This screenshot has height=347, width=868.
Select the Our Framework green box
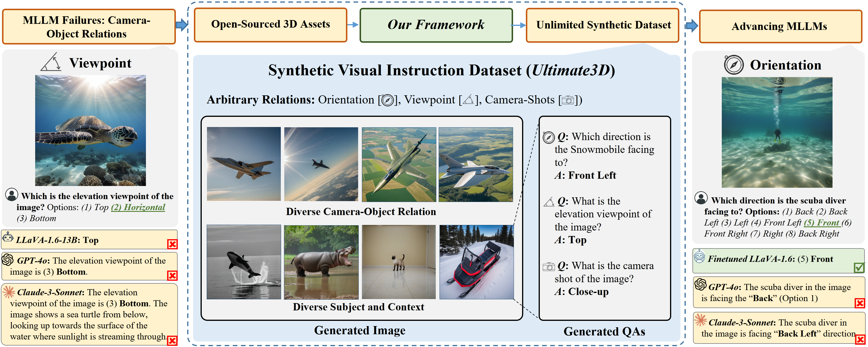(436, 25)
